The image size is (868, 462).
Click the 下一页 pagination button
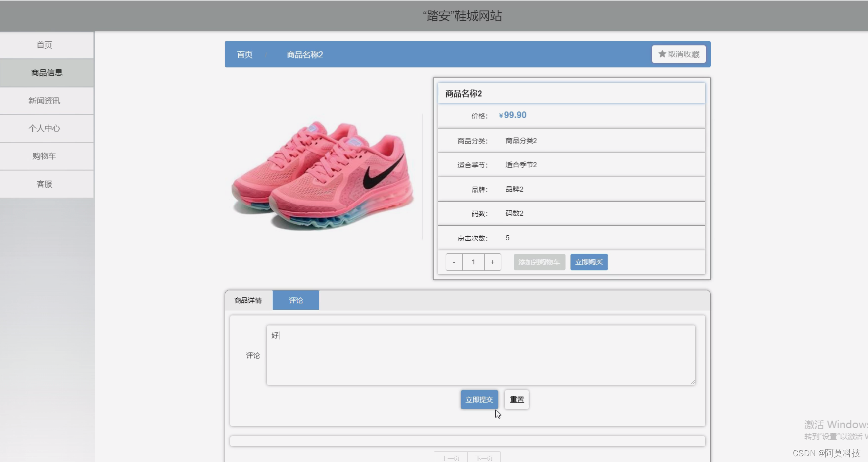point(484,458)
